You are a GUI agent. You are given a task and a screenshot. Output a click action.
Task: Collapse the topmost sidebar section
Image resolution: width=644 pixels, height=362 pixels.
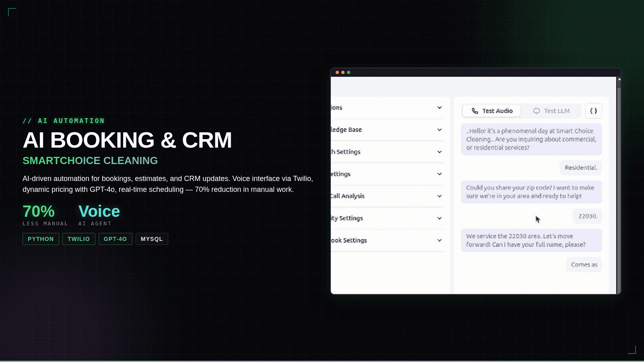point(439,107)
